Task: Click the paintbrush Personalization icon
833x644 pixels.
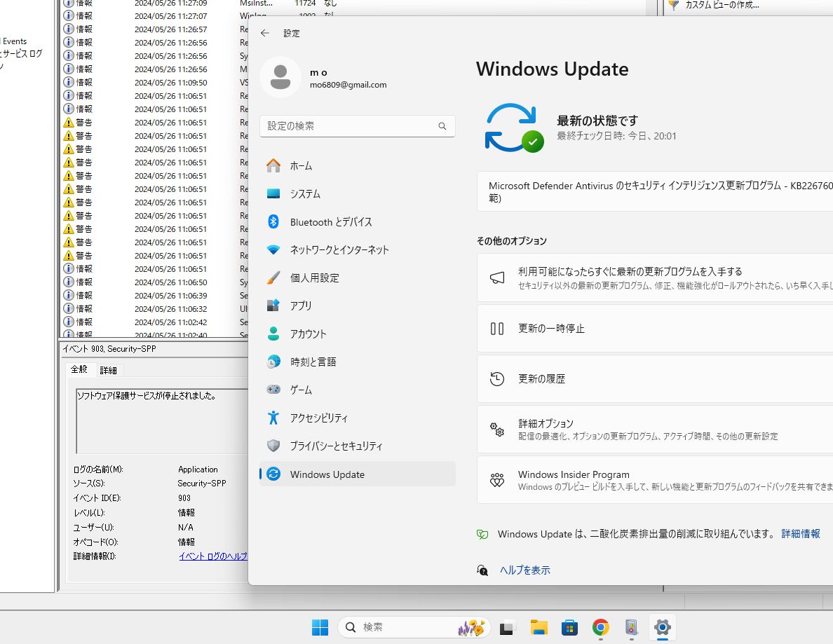Action: [273, 278]
